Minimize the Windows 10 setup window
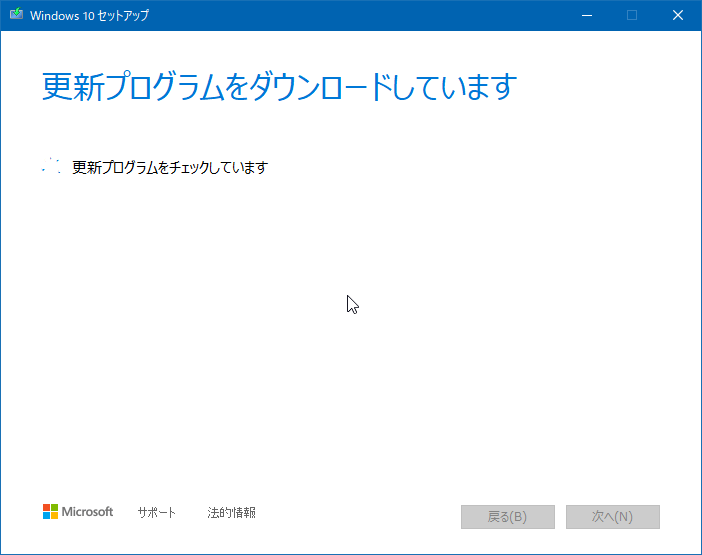This screenshot has height=555, width=702. pos(586,15)
